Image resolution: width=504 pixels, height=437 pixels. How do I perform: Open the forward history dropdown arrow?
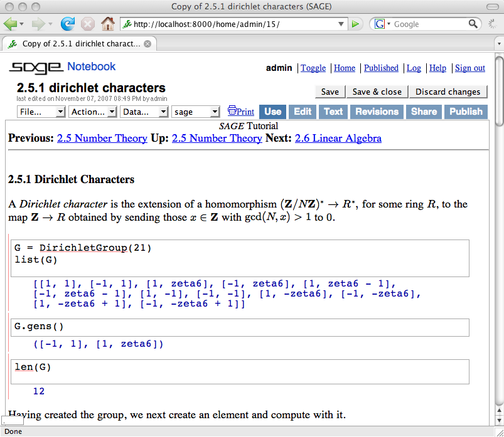50,24
